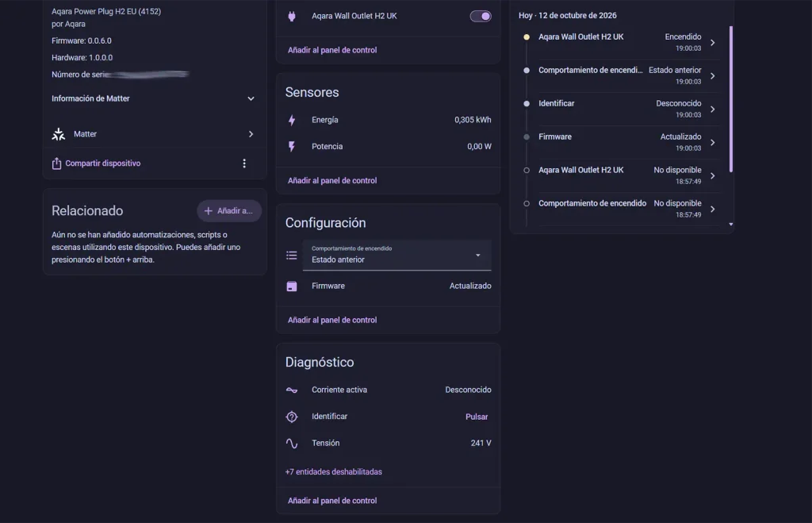The height and width of the screenshot is (523, 812).
Task: Click the Matter logo icon
Action: (59, 134)
